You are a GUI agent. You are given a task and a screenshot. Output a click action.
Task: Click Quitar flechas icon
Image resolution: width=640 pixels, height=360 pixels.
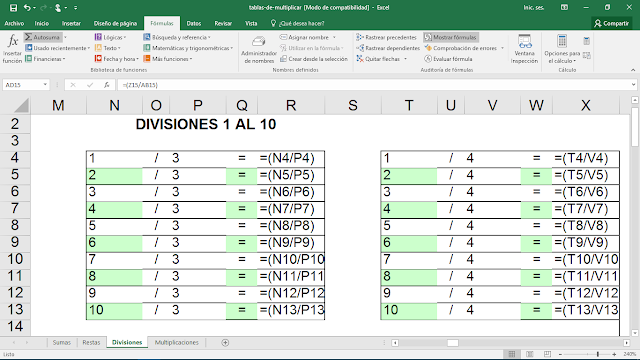[360, 59]
